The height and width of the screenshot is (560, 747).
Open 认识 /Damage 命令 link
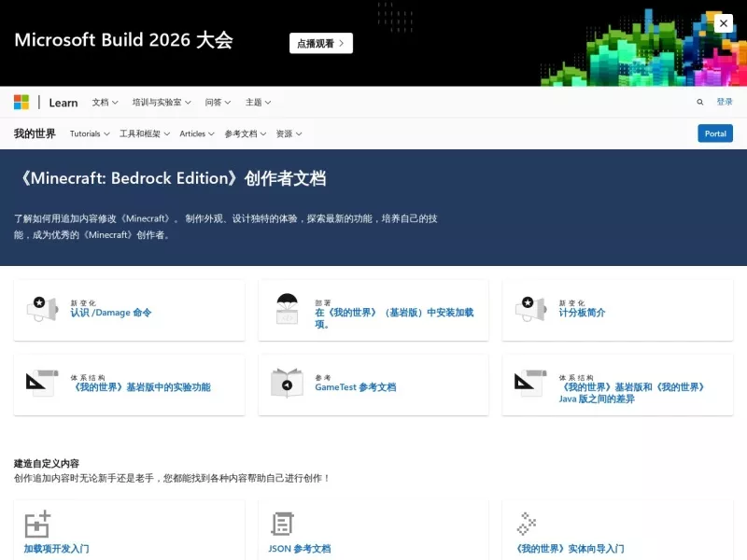coord(111,313)
